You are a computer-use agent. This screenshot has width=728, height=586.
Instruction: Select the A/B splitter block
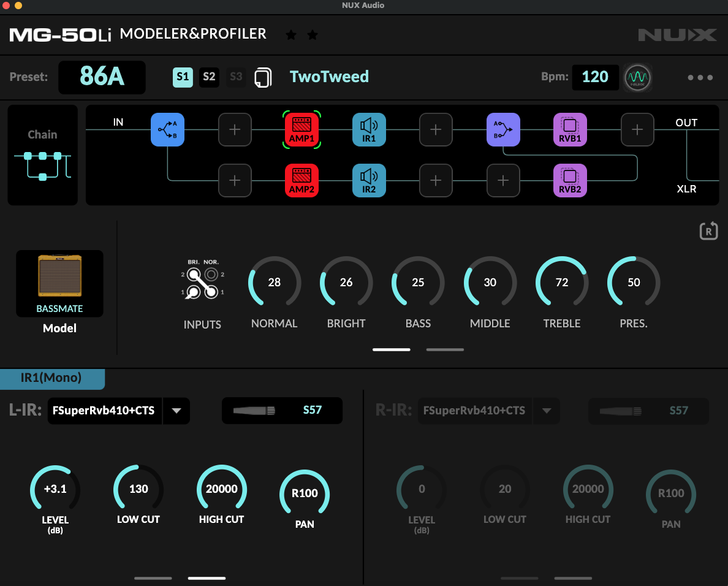click(168, 129)
